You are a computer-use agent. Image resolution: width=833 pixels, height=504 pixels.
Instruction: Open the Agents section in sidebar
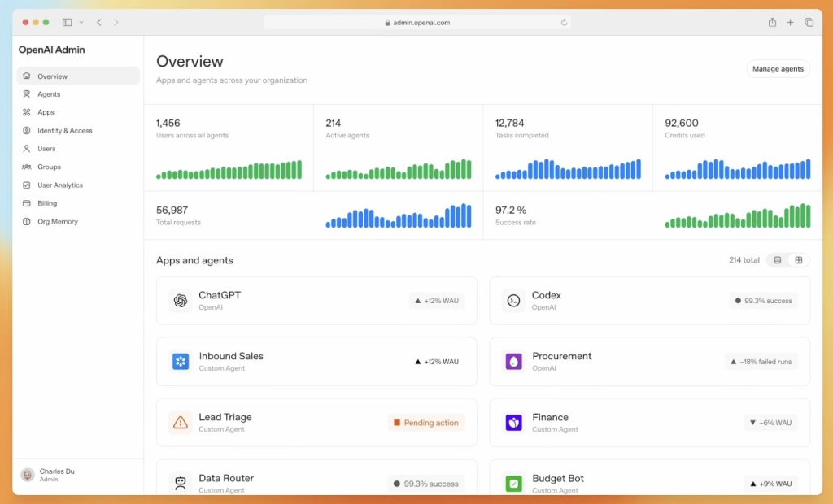coord(49,94)
